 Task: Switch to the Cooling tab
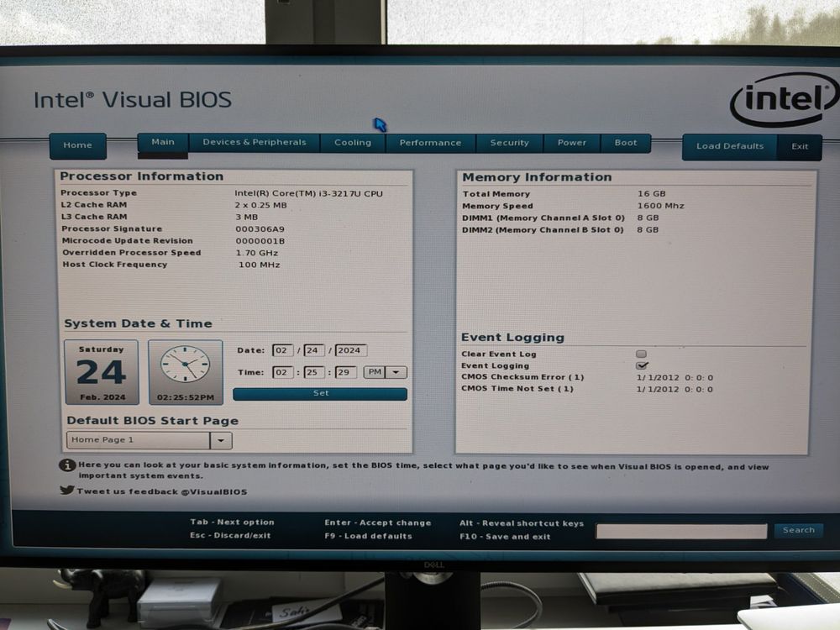tap(352, 143)
